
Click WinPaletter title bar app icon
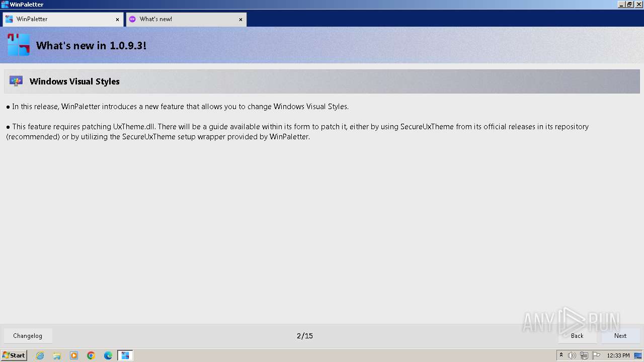coord(5,5)
